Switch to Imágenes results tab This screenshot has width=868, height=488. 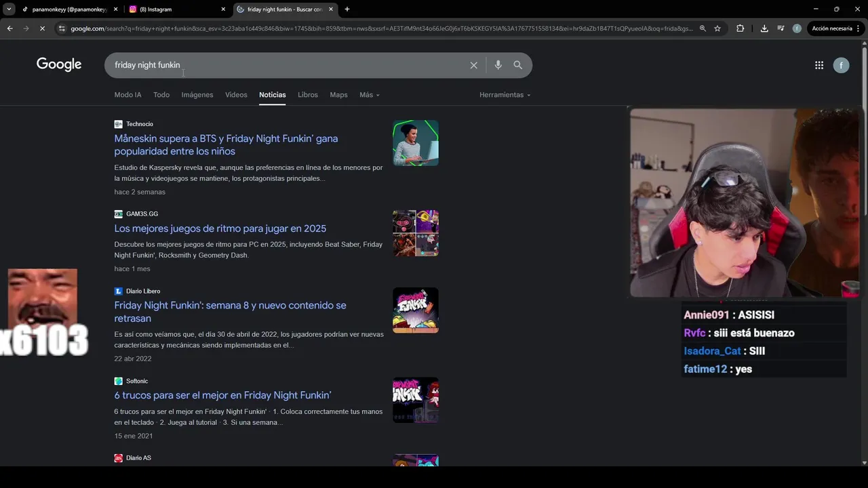click(x=197, y=95)
